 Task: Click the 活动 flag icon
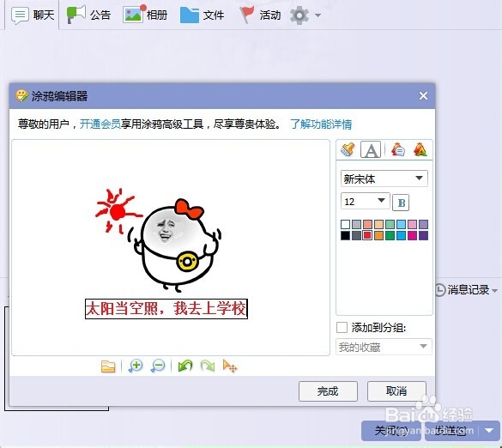pos(246,15)
